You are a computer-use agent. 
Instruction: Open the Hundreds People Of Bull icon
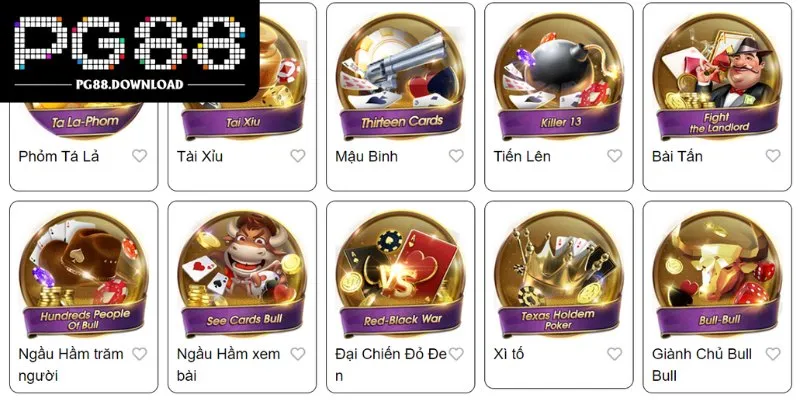(x=84, y=273)
